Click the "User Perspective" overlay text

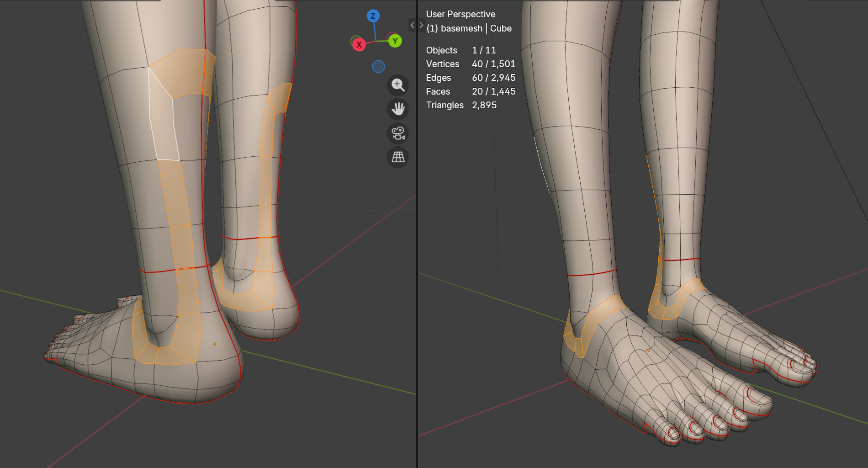coord(460,14)
